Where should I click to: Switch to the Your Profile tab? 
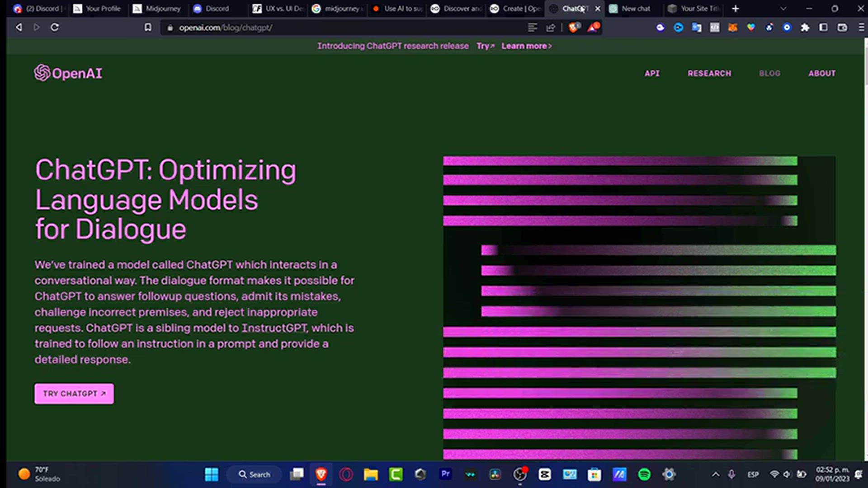click(x=97, y=9)
